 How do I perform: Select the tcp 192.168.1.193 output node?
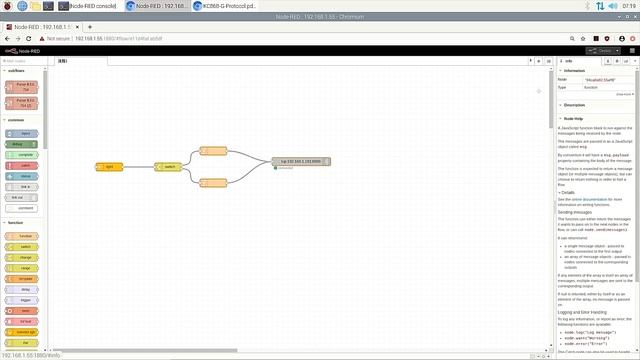click(301, 161)
